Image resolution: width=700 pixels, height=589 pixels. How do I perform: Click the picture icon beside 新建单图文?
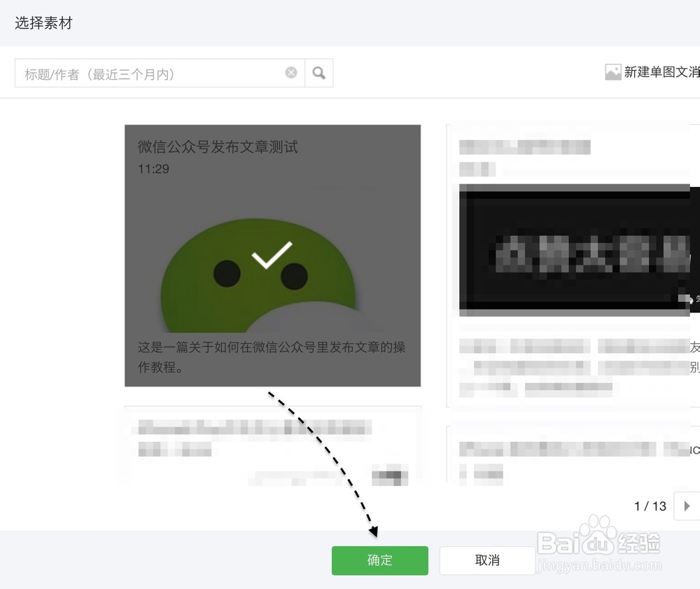point(613,72)
